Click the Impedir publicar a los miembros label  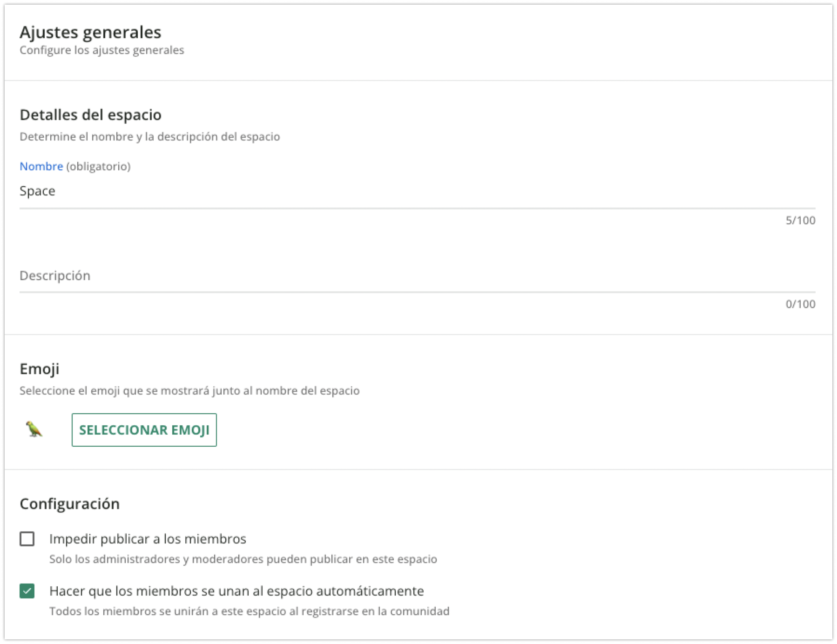click(x=148, y=539)
